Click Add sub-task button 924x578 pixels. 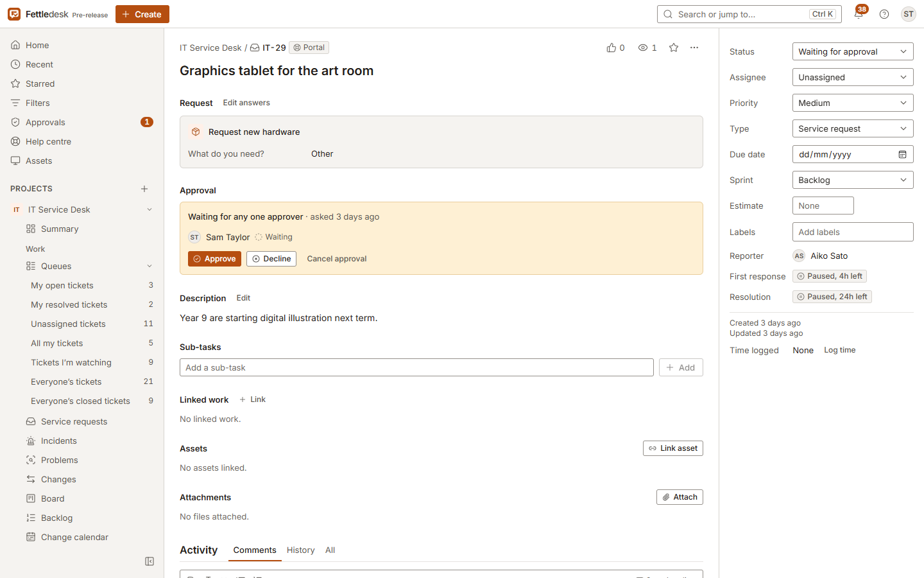point(681,367)
